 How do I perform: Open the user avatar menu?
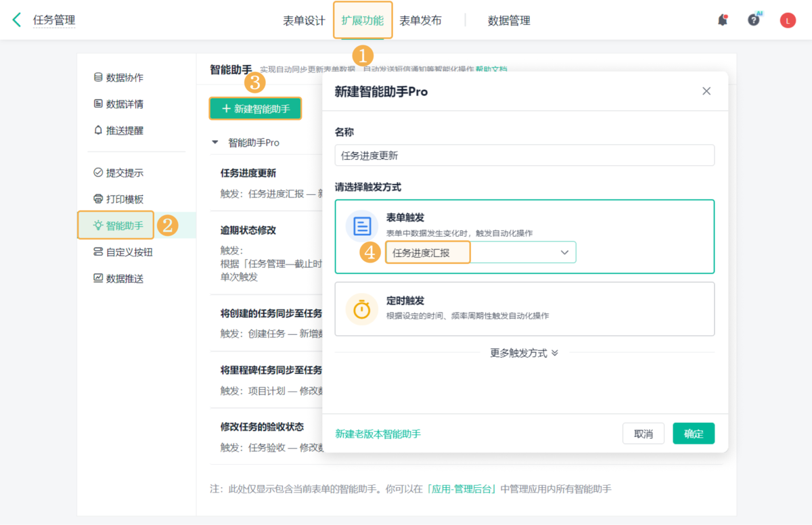point(788,20)
